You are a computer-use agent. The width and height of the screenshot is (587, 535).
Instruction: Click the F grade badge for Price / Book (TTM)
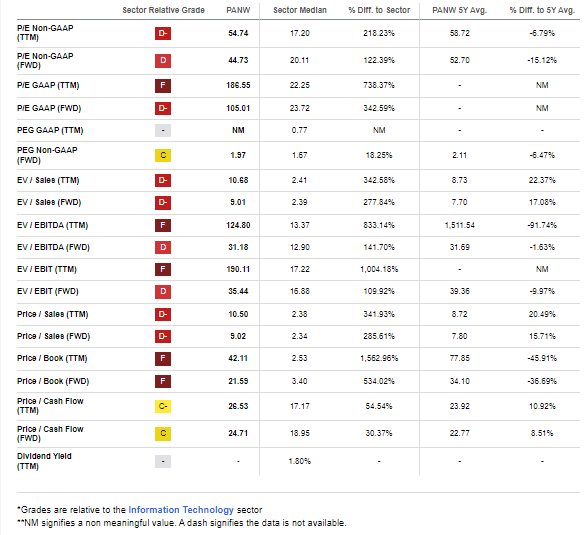pyautogui.click(x=163, y=358)
